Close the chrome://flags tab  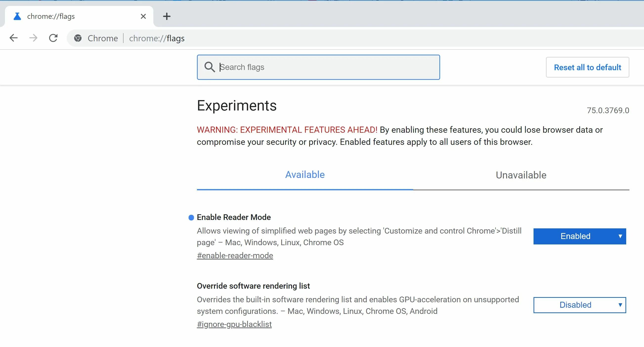click(x=143, y=17)
